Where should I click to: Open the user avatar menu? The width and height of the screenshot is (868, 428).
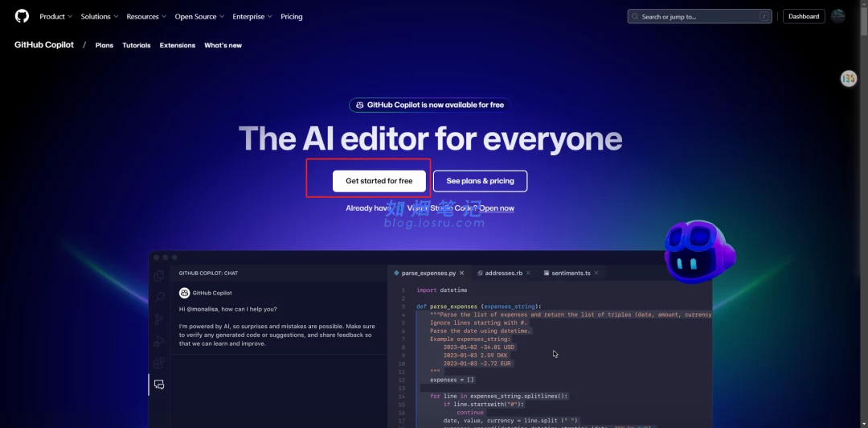click(x=838, y=16)
